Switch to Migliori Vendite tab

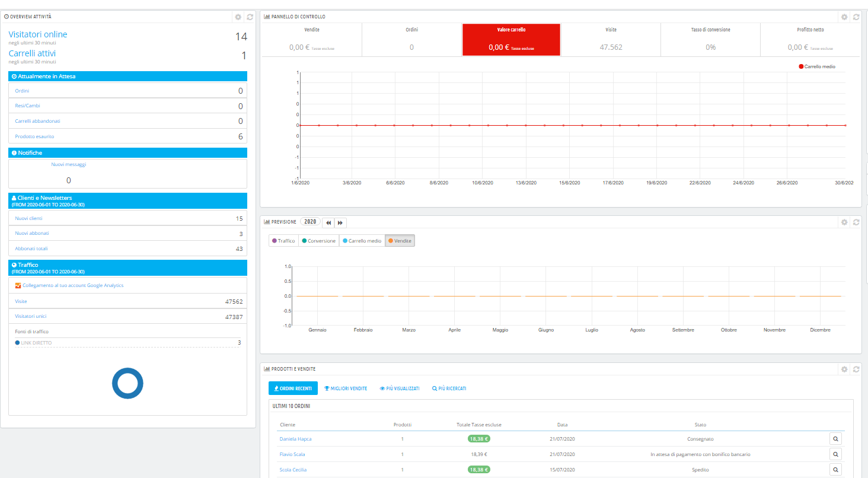[346, 388]
